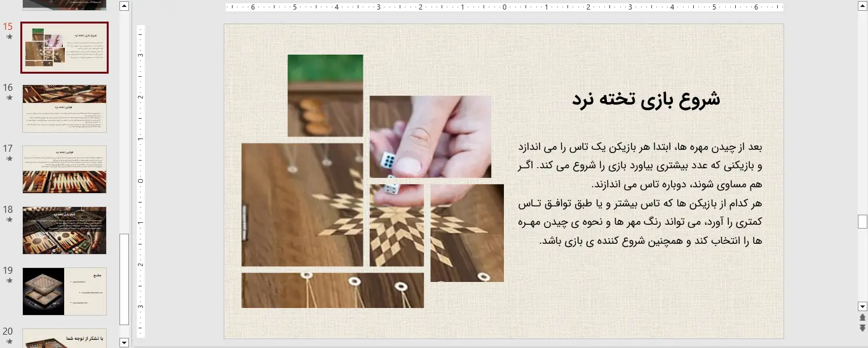Click the animation star under slide 18
Viewport: 868px width, 348px height.
[9, 220]
